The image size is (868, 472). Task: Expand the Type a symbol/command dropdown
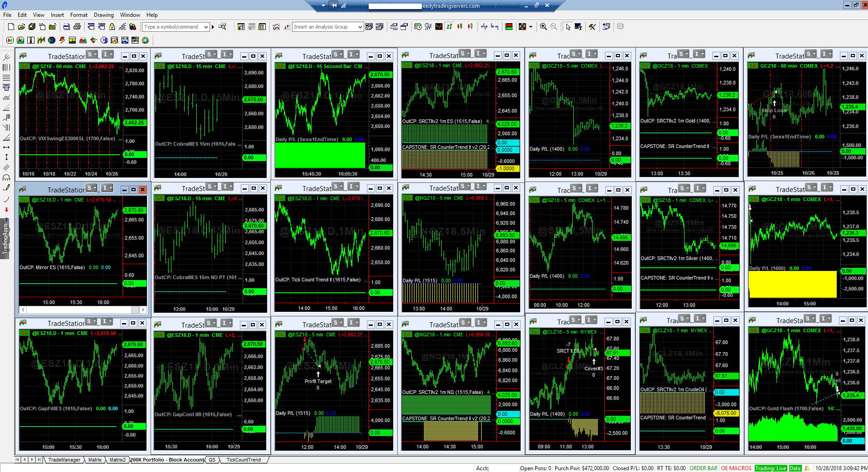click(206, 27)
